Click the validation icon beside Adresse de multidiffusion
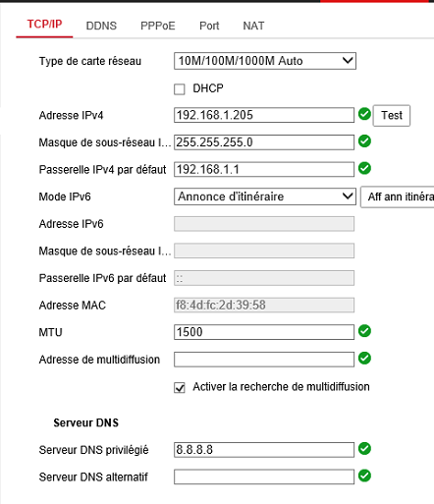434x504 pixels. click(364, 358)
